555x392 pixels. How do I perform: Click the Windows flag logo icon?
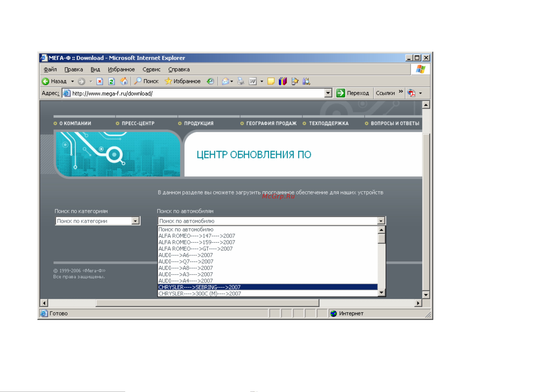tap(421, 69)
